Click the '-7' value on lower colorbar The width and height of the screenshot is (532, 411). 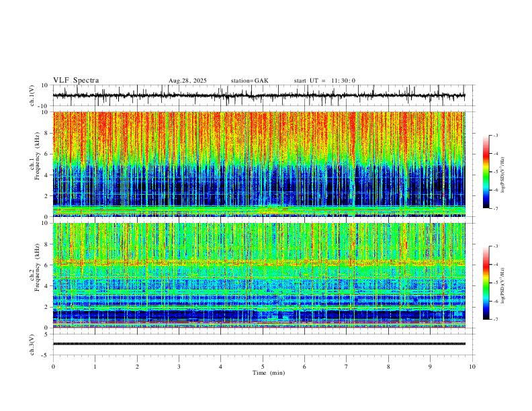pos(495,319)
